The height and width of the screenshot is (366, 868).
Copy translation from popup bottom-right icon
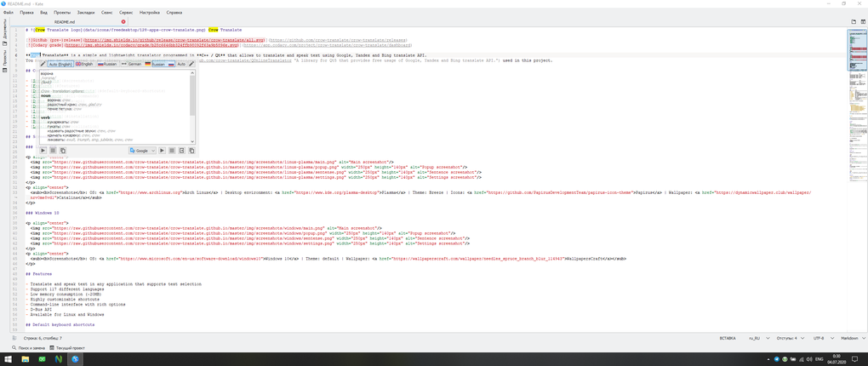point(191,150)
